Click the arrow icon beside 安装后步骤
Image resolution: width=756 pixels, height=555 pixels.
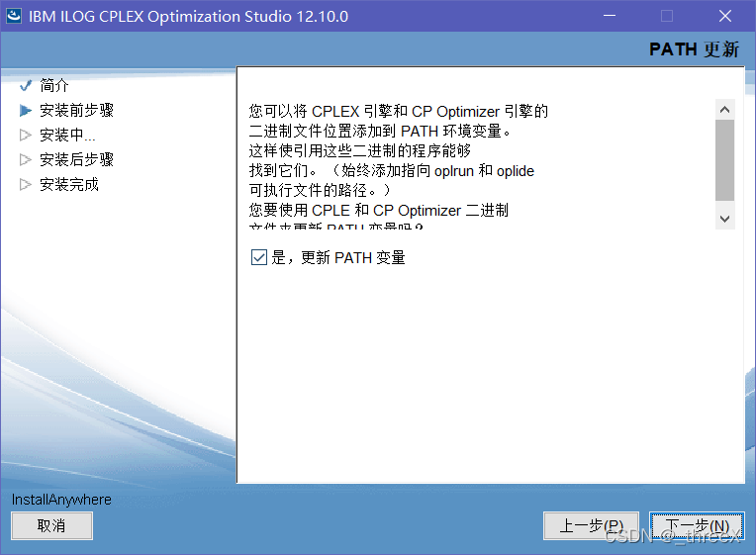(x=26, y=159)
